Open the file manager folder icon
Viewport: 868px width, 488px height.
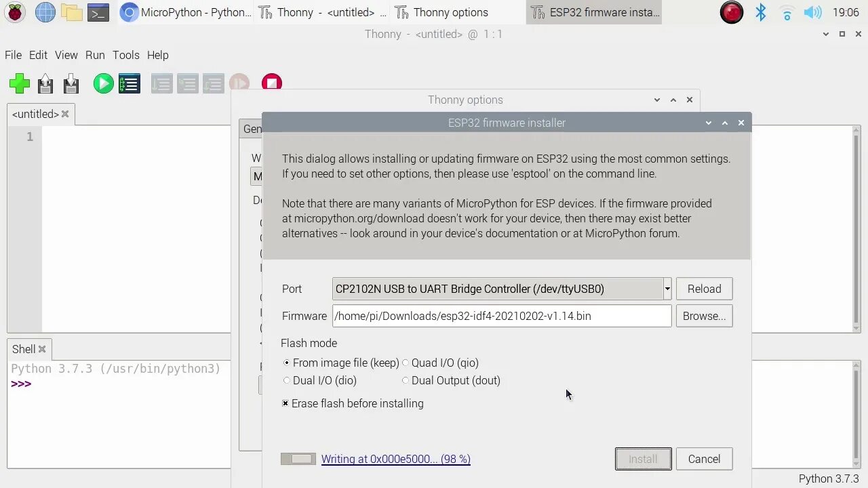point(72,12)
